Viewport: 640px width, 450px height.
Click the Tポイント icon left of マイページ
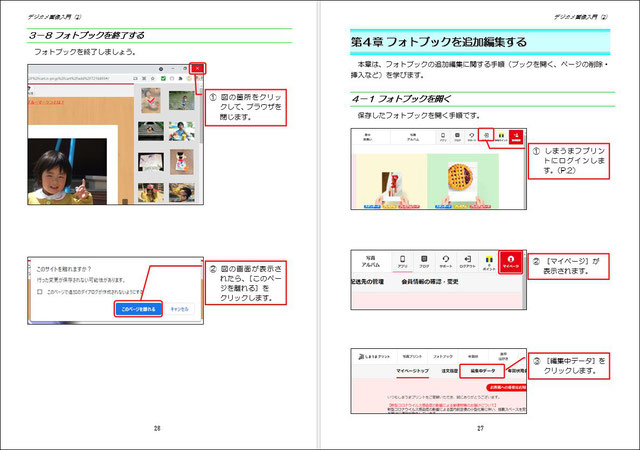[489, 263]
